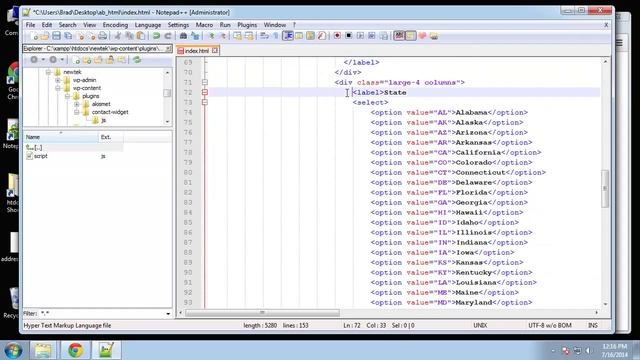640x360 pixels.
Task: Collapse the plugins folder node
Action: [67, 96]
